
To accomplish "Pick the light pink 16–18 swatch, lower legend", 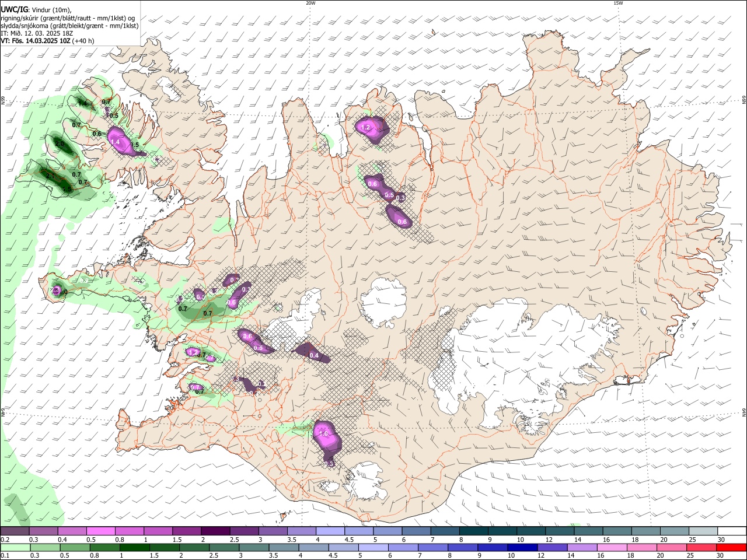I will coord(612,548).
